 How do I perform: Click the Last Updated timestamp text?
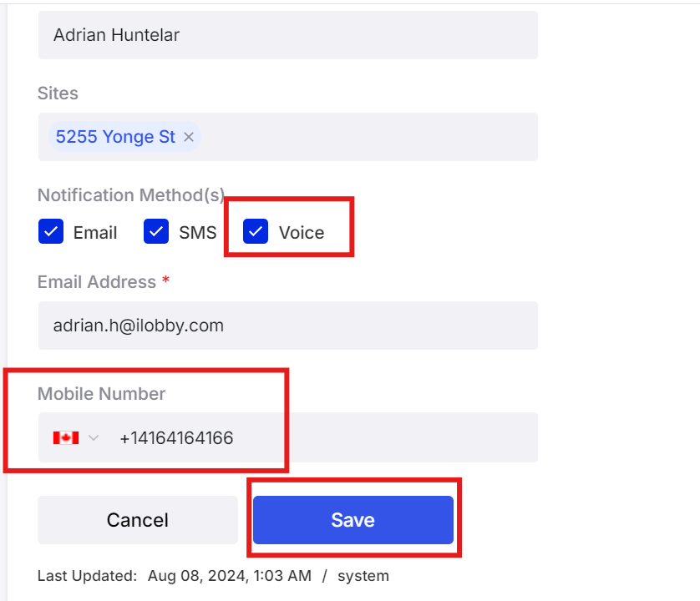pyautogui.click(x=230, y=576)
